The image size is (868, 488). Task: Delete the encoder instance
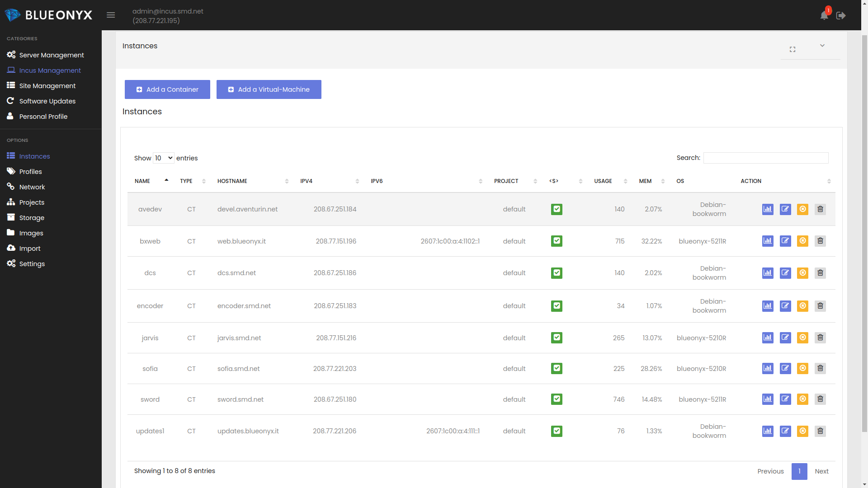tap(820, 306)
